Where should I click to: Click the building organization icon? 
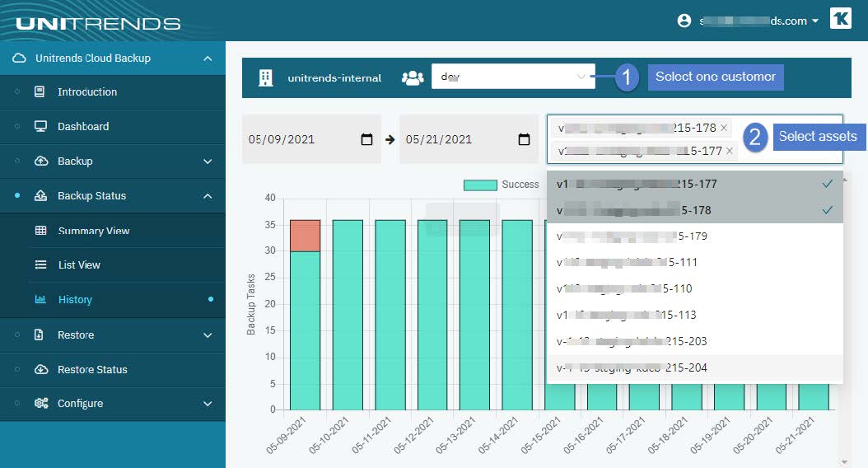point(266,78)
